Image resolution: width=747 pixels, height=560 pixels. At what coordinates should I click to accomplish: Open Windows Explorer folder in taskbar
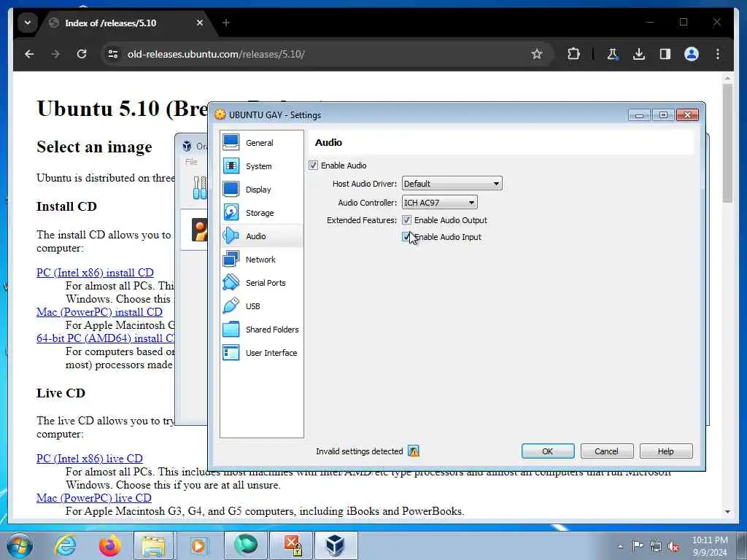pos(153,545)
